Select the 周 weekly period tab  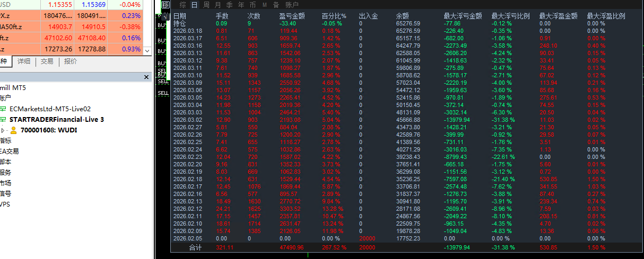[206, 5]
